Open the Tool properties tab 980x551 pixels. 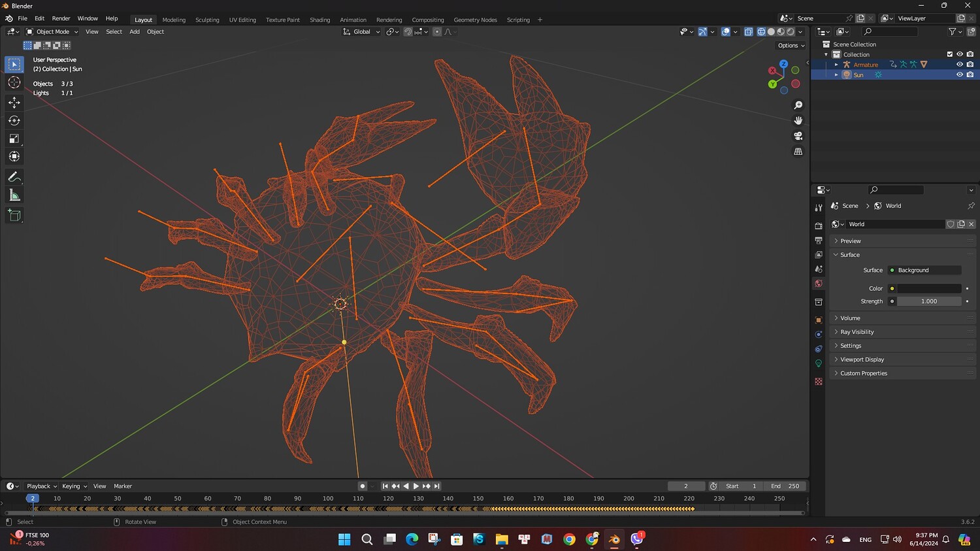[819, 207]
